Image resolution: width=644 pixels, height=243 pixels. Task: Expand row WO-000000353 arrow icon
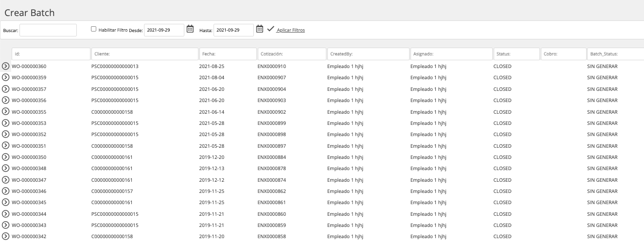pyautogui.click(x=6, y=123)
